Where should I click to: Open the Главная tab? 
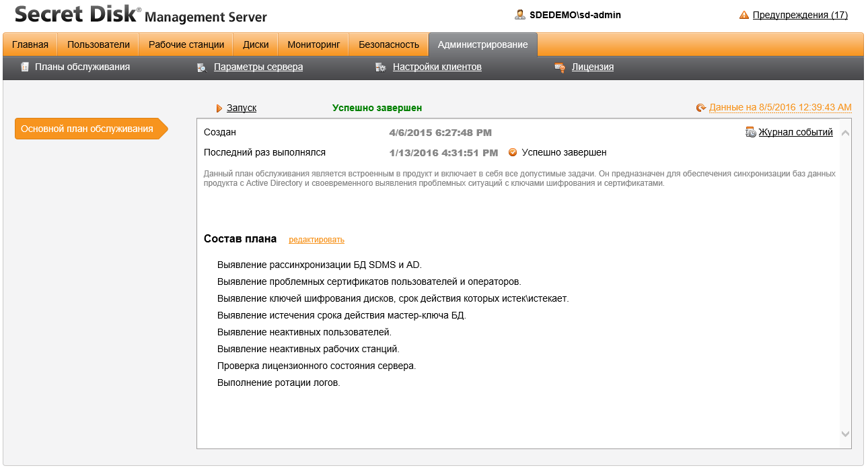[29, 44]
